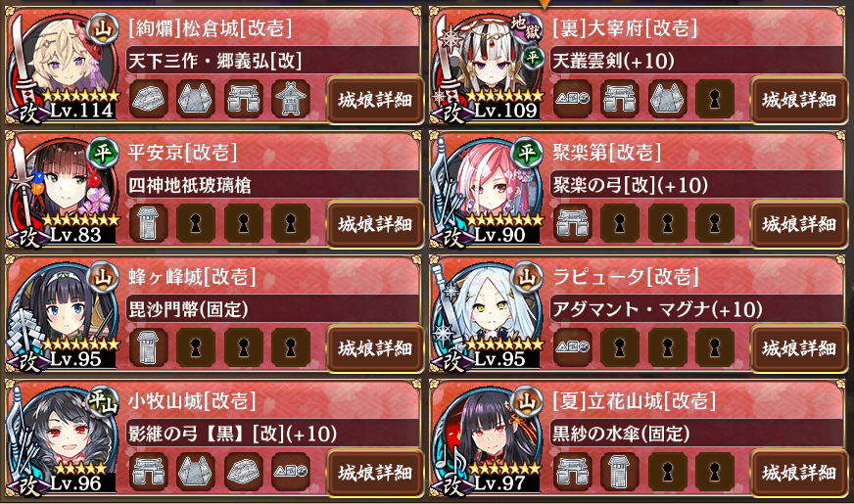Image resolution: width=854 pixels, height=504 pixels.
Task: Click the 山 terrain badge on 蜂ヶ峰城
Action: (103, 278)
